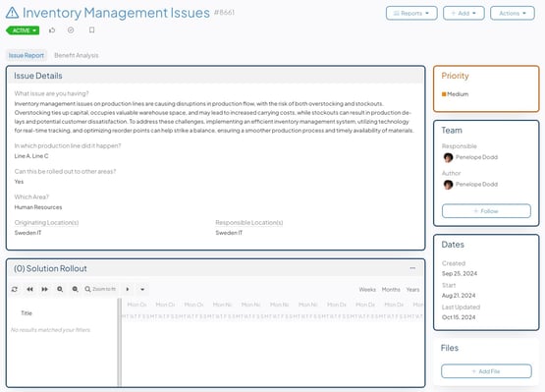This screenshot has width=545, height=392.
Task: Open Solution Rollout more options ellipsis
Action: (412, 268)
